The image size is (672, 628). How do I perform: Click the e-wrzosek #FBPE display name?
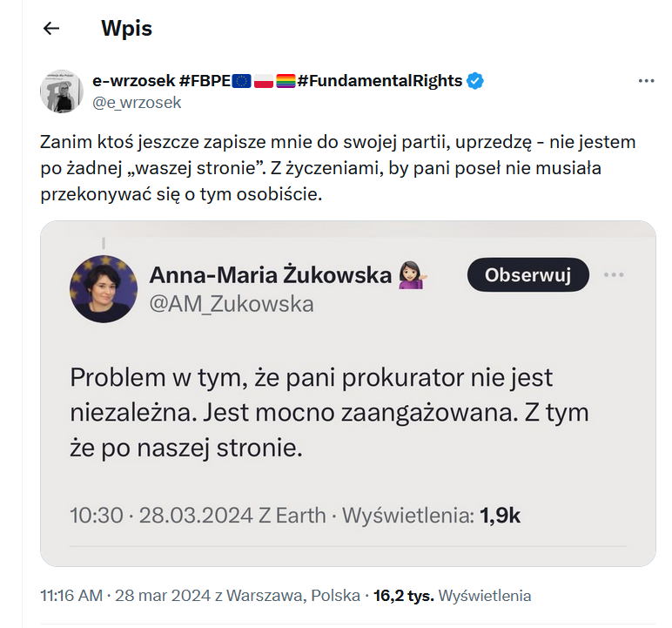(161, 81)
